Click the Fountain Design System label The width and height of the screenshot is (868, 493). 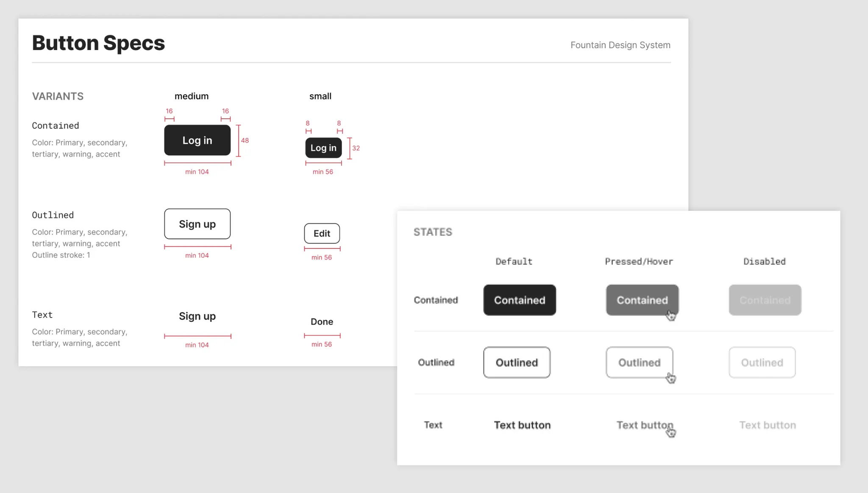620,45
